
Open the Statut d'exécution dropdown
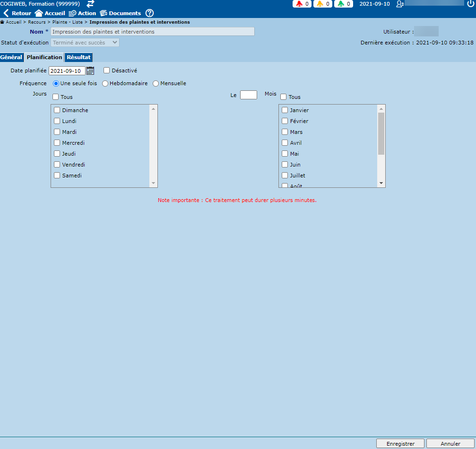point(85,43)
